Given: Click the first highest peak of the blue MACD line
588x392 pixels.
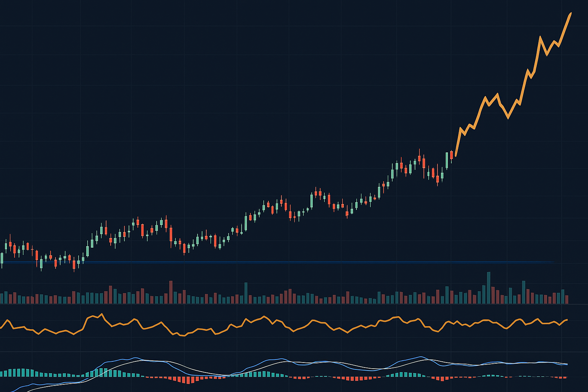Looking at the screenshot, I should tap(136, 358).
